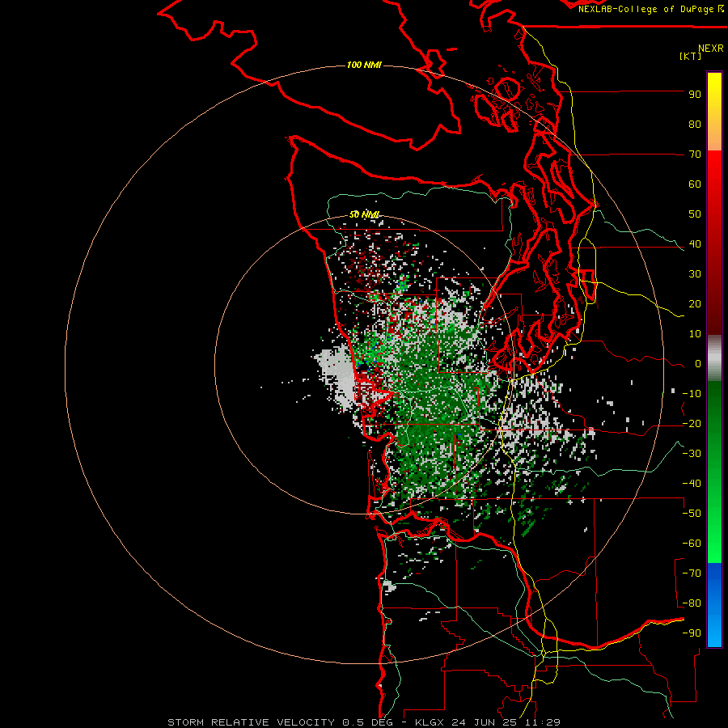This screenshot has width=728, height=728.
Task: Select the green segment of the velocity scale
Action: click(714, 472)
